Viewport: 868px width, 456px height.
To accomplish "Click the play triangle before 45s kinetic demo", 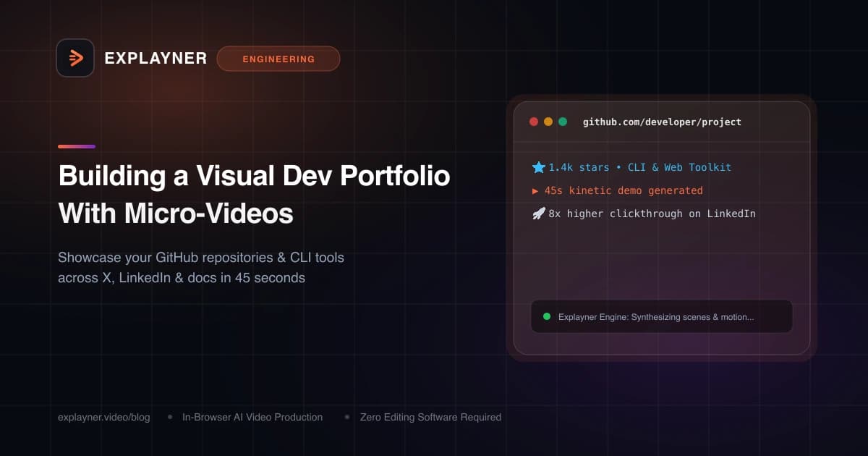I will click(535, 190).
